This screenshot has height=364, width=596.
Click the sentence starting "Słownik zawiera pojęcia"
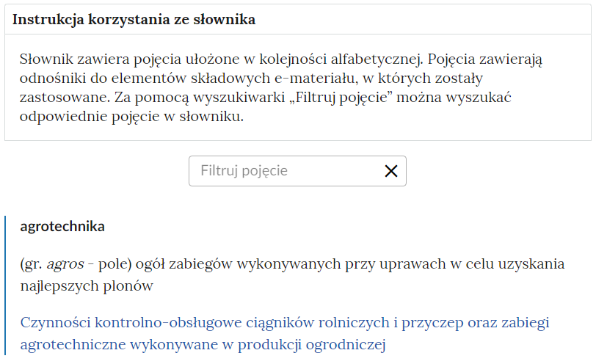point(221,59)
